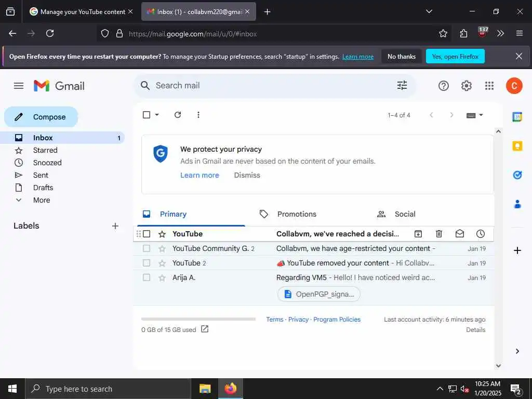
Task: Open Contacts side panel icon
Action: 517,204
